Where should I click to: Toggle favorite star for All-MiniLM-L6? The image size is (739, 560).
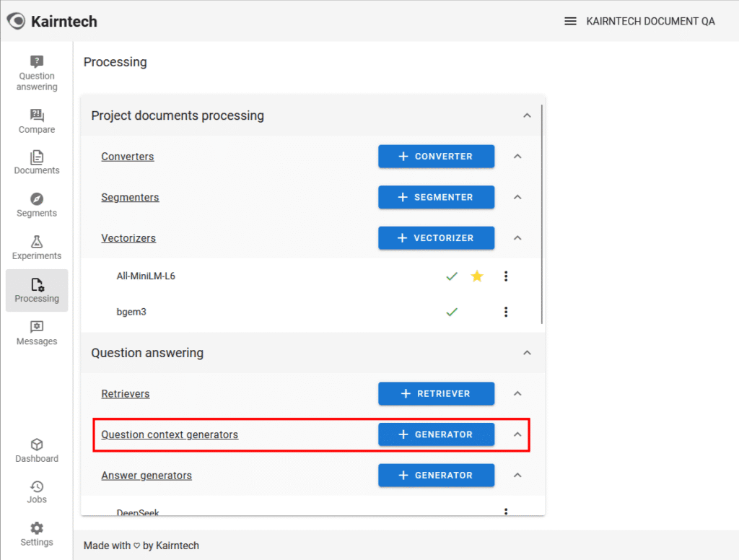[477, 276]
